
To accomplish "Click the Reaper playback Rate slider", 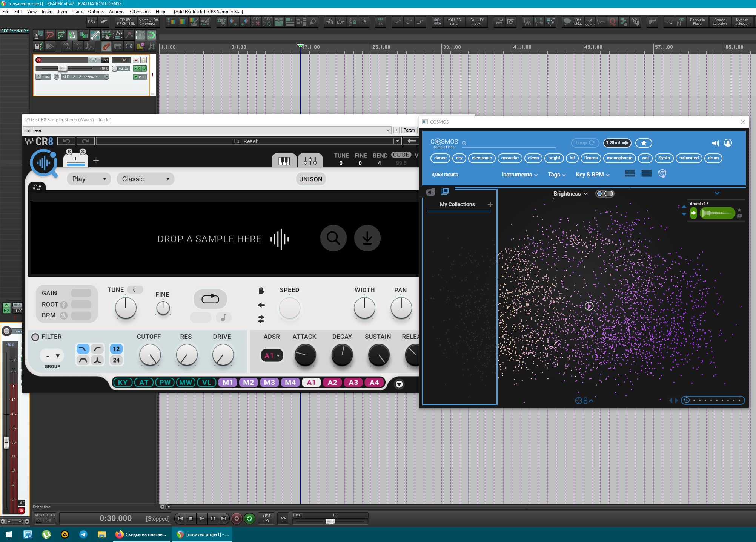I will 330,521.
